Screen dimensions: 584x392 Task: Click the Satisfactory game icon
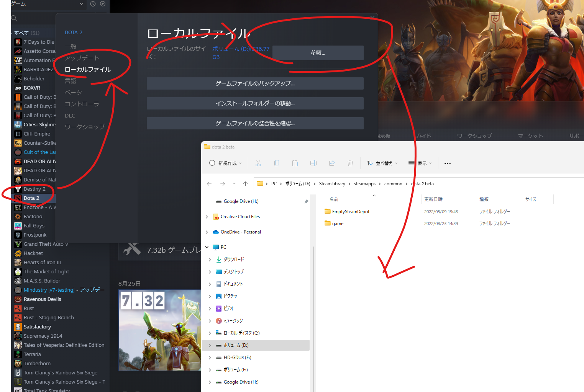tap(18, 327)
